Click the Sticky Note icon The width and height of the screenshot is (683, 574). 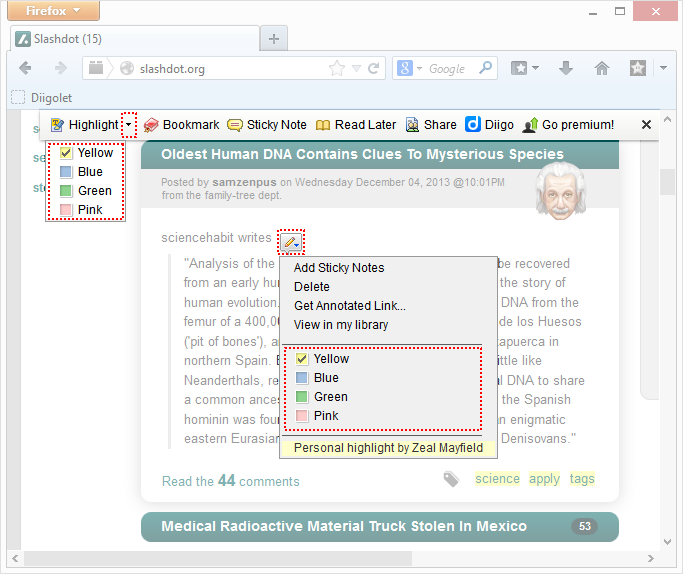[235, 125]
